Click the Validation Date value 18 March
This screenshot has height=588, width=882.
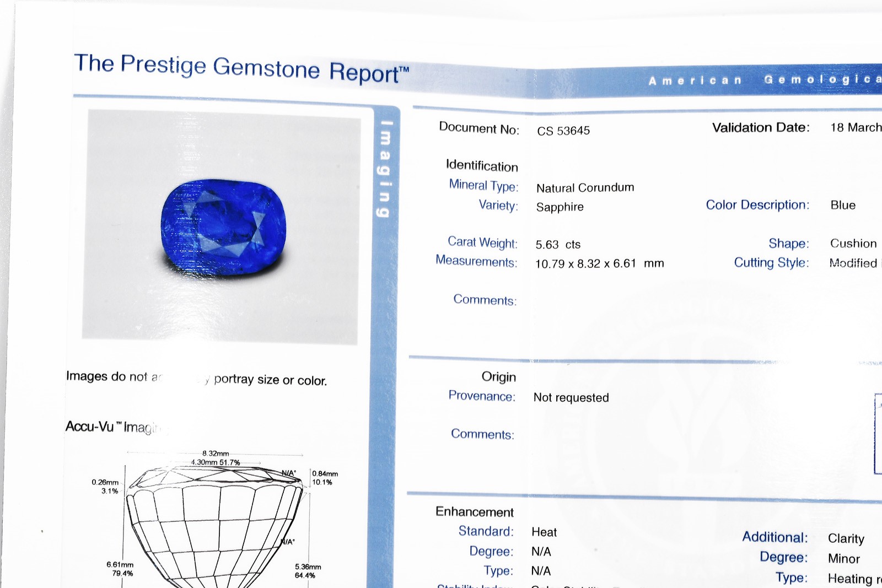(x=855, y=128)
